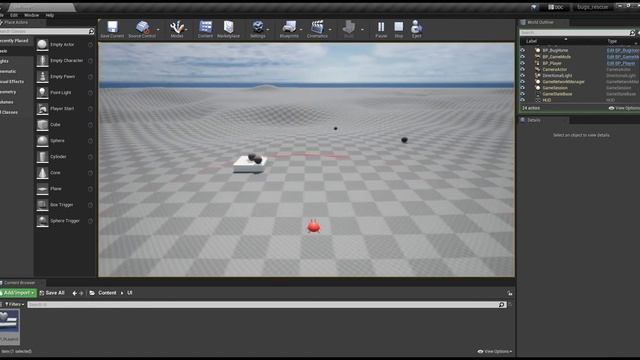Open Edit BP_Player blueprint link
This screenshot has width=640, height=360.
[621, 63]
